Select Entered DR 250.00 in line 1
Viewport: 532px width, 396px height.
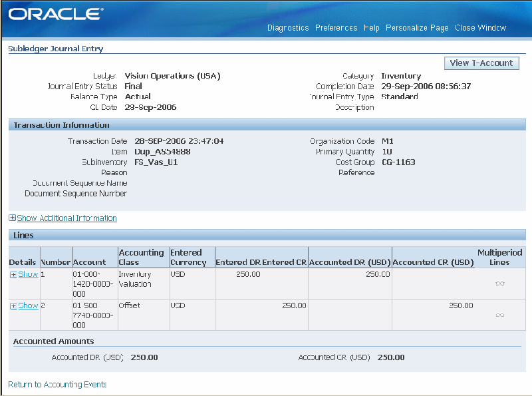point(248,274)
